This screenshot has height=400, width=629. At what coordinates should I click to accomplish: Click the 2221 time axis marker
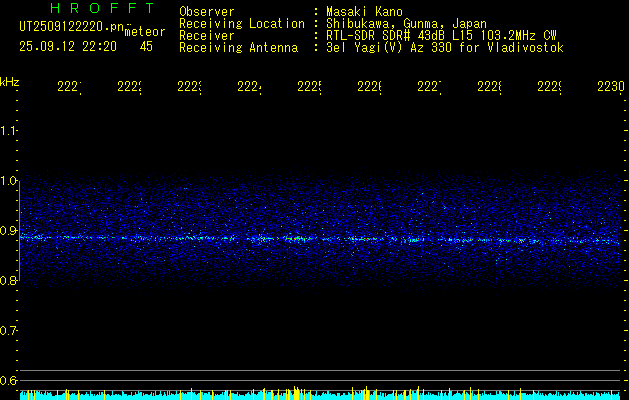(69, 87)
